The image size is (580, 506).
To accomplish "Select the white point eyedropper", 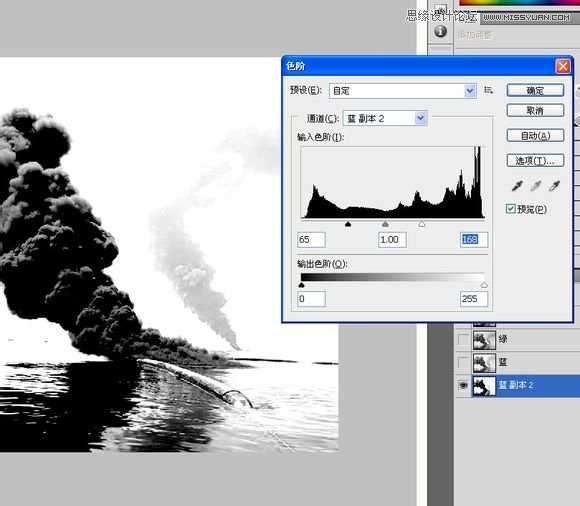I will 554,186.
